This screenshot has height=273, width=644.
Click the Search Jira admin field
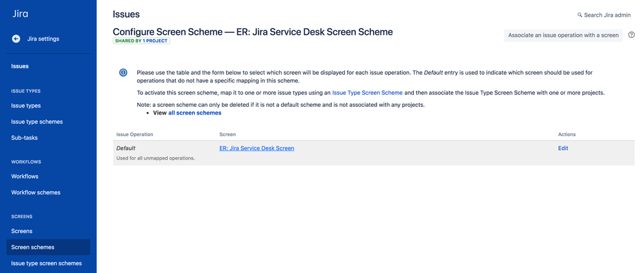click(604, 15)
